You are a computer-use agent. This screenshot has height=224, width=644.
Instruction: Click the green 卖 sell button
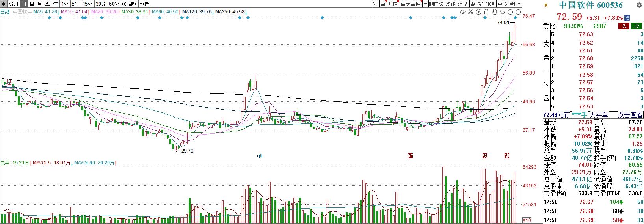[636, 26]
